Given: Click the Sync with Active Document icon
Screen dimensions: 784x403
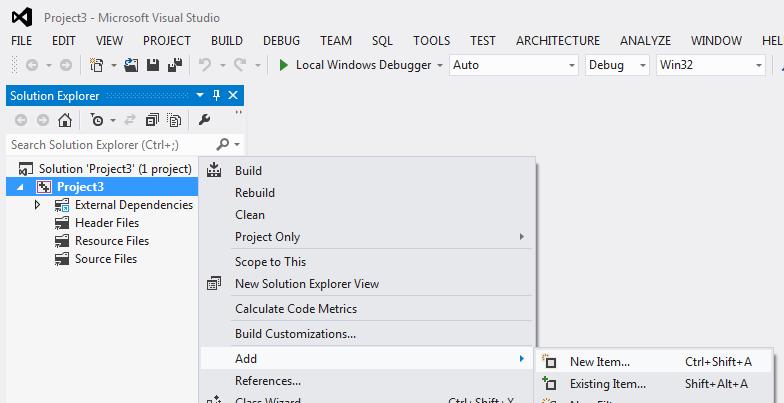Looking at the screenshot, I should (130, 120).
